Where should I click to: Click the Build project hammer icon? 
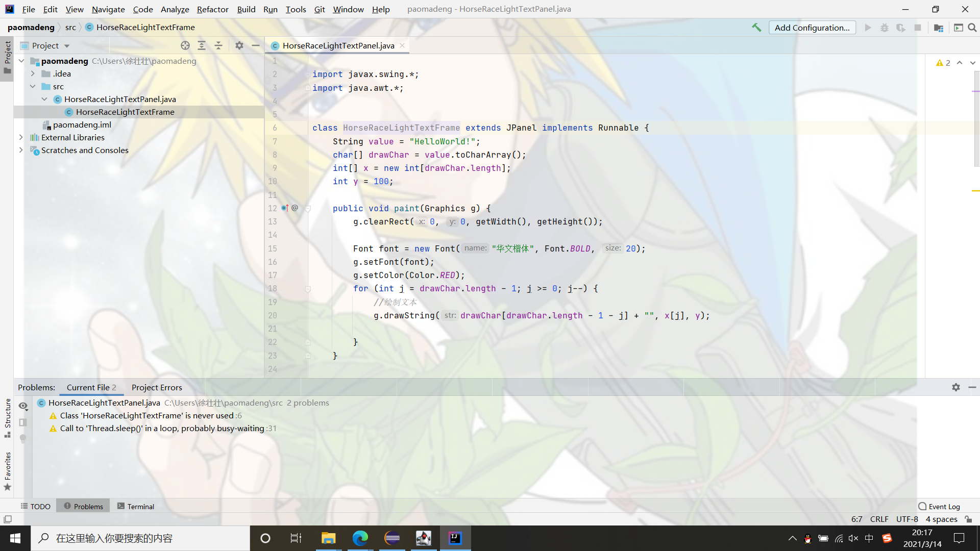756,28
